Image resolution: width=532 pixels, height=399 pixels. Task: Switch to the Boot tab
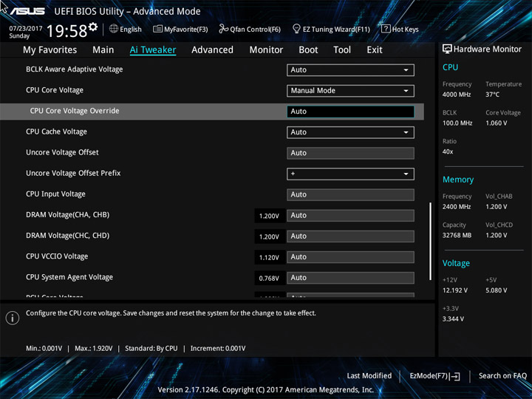(308, 50)
